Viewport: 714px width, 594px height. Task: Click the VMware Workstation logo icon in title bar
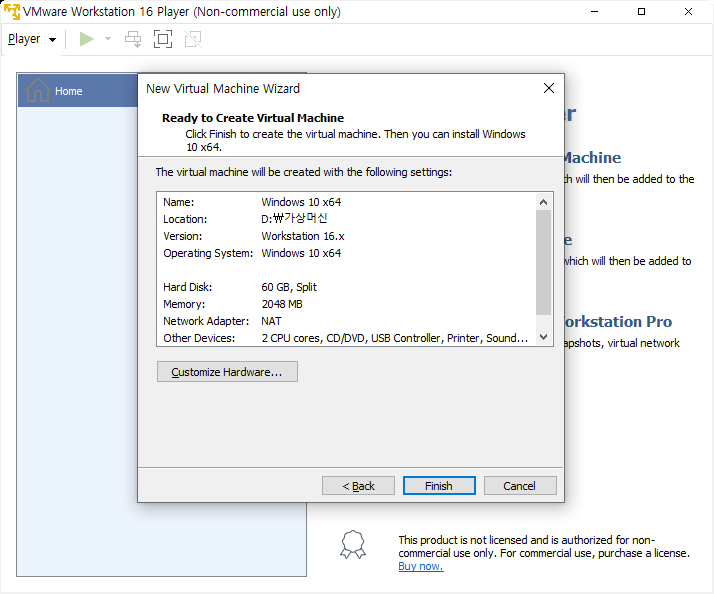[12, 11]
